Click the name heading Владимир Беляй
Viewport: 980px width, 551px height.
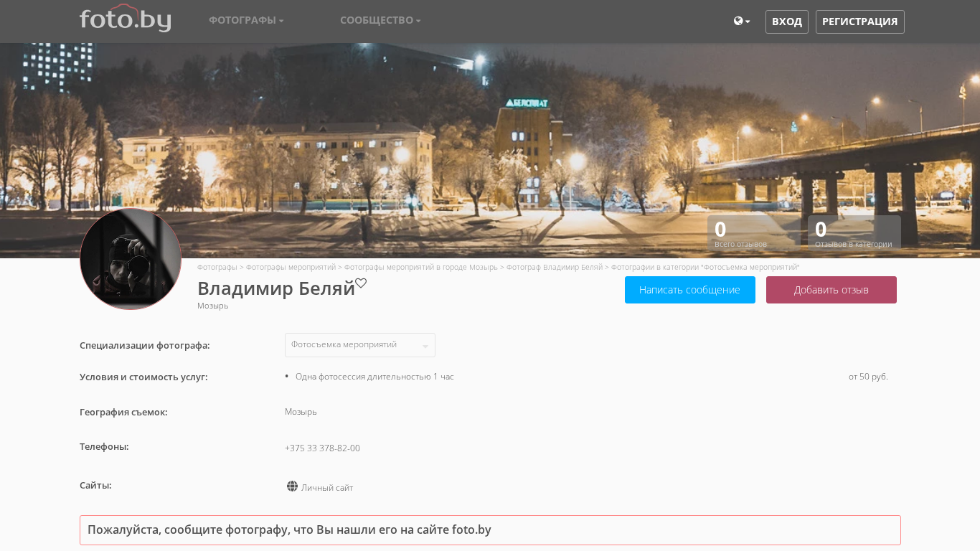pos(276,288)
